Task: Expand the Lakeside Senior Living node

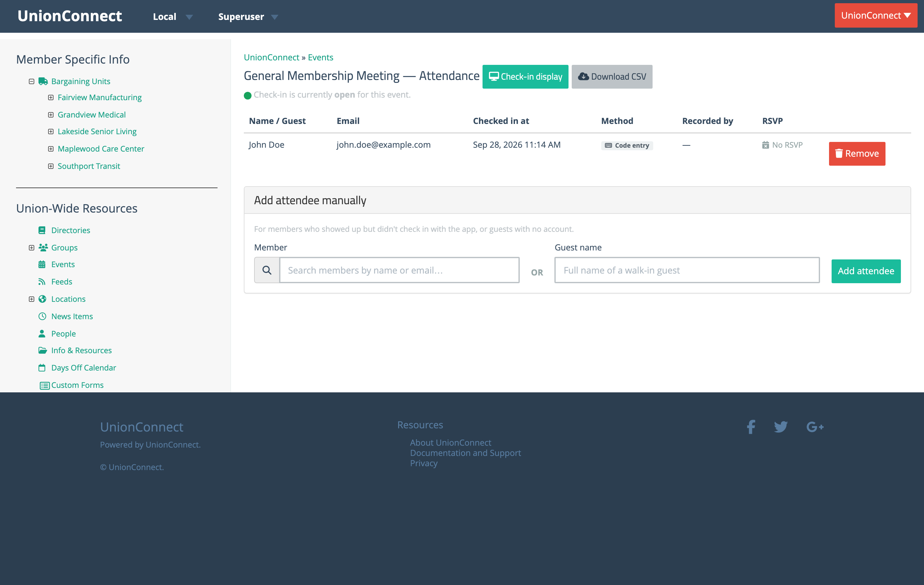Action: [x=51, y=131]
